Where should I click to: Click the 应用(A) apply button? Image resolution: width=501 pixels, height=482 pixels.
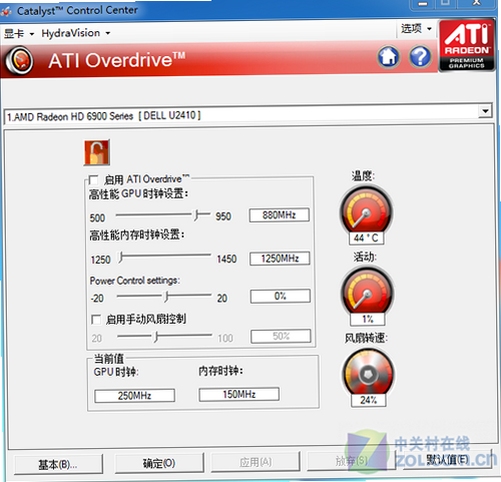(255, 462)
